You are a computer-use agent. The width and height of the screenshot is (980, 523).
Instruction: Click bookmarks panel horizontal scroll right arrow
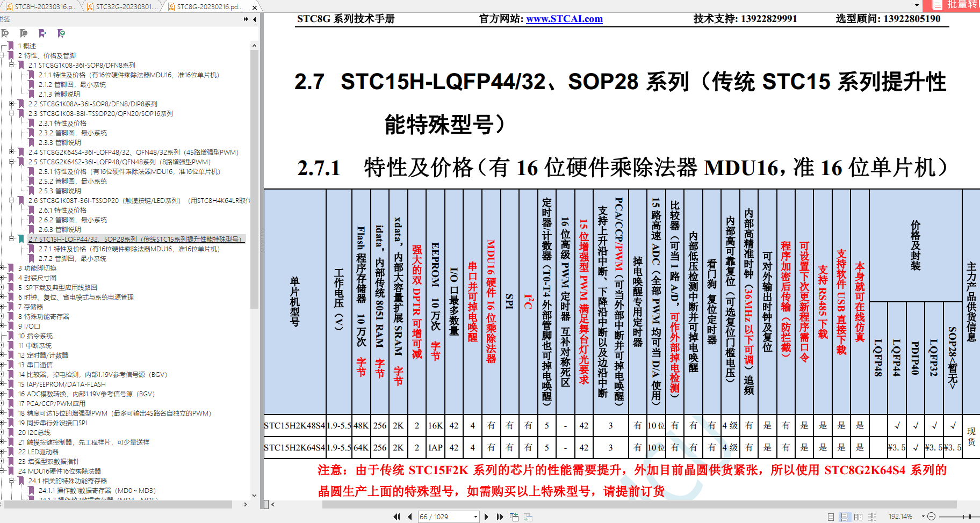[246, 504]
